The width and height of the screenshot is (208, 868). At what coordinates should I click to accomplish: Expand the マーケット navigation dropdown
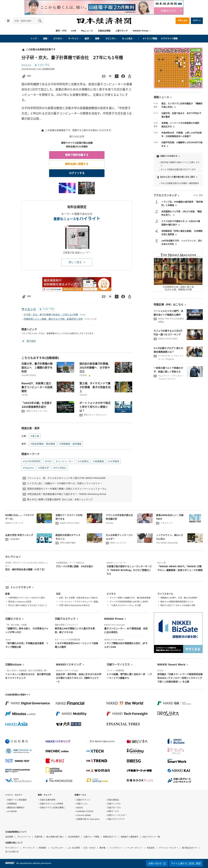tap(74, 38)
